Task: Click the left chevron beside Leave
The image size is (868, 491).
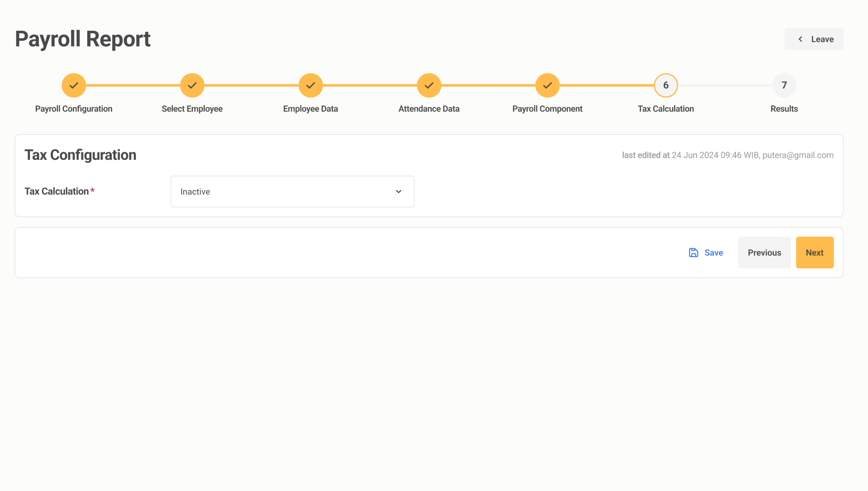Action: click(800, 39)
